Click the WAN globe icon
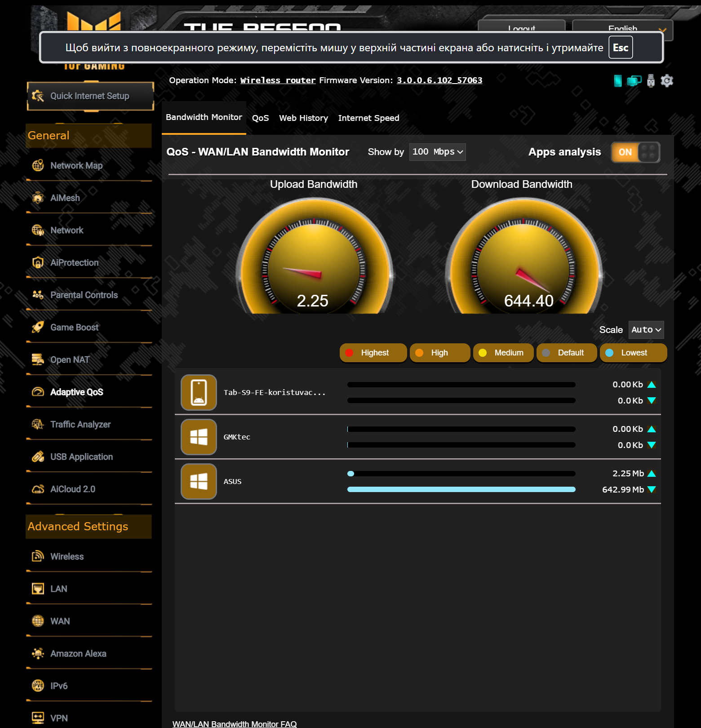Screen dimensions: 701x728 click(x=38, y=621)
